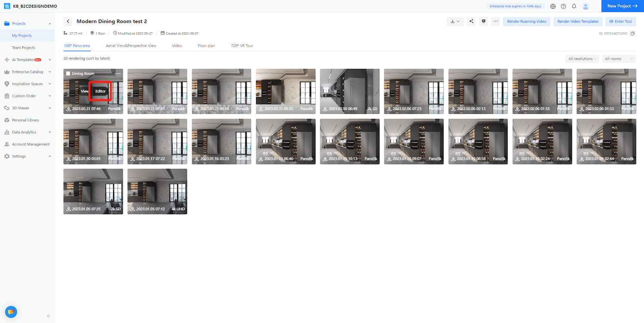Image resolution: width=644 pixels, height=323 pixels.
Task: Switch to the Floor plan tab
Action: [206, 46]
